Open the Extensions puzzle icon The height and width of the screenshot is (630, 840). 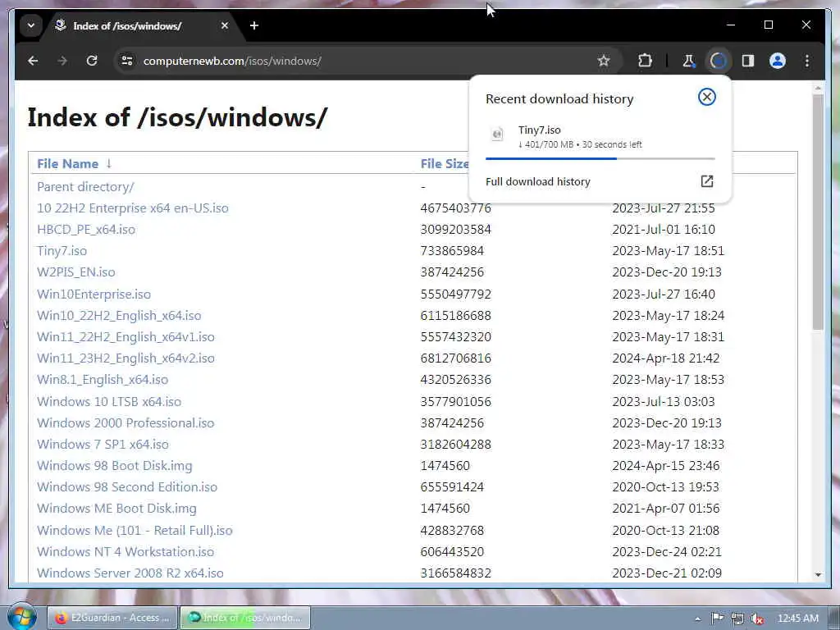(645, 61)
